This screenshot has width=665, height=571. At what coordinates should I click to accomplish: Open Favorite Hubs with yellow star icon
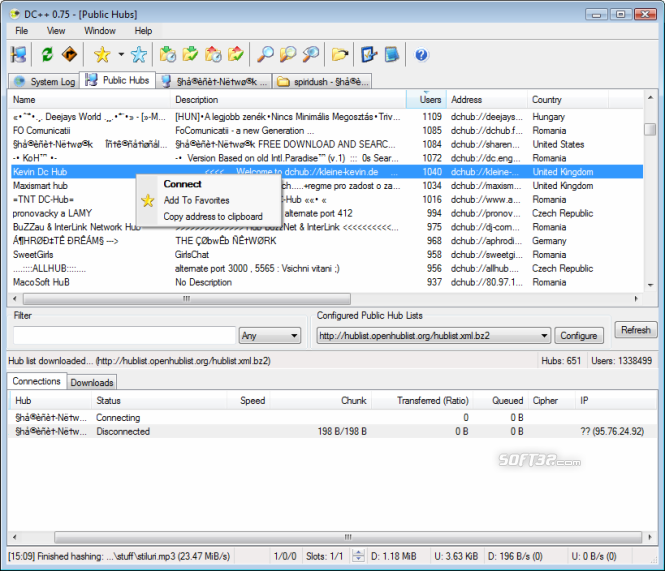point(102,55)
